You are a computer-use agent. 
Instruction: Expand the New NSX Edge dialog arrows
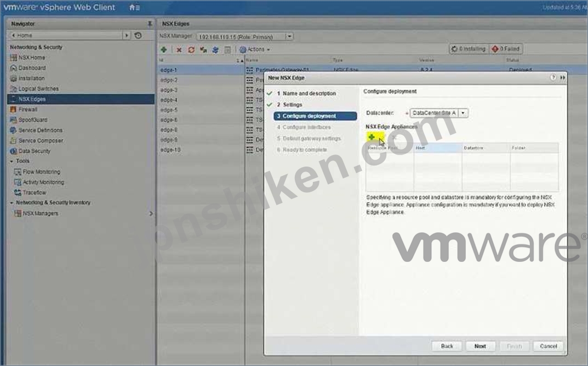(562, 77)
